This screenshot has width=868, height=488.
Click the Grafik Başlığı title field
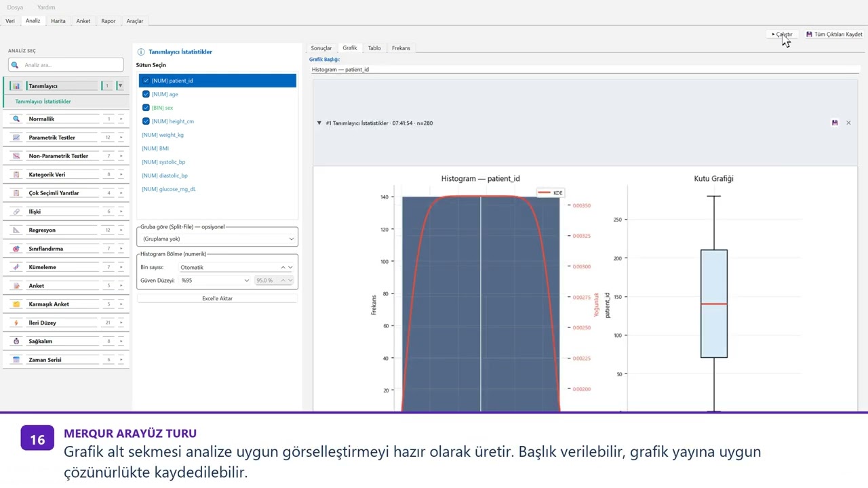pos(584,69)
